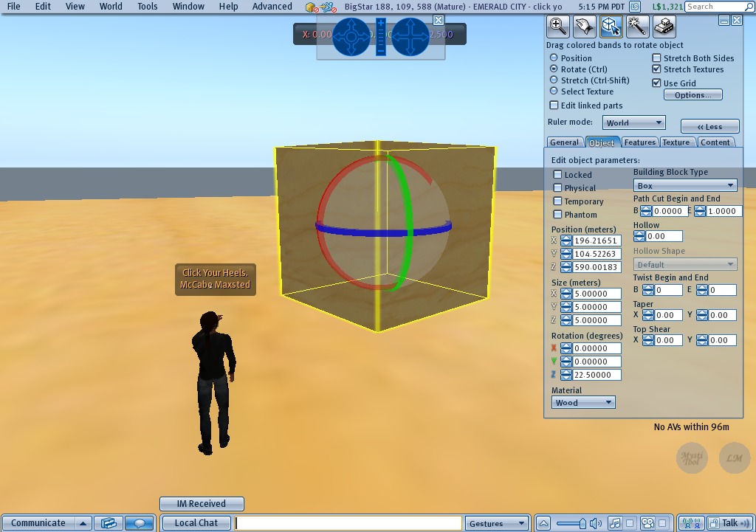The height and width of the screenshot is (532, 756).
Task: Expand the Material dropdown set to Wood
Action: [x=583, y=403]
